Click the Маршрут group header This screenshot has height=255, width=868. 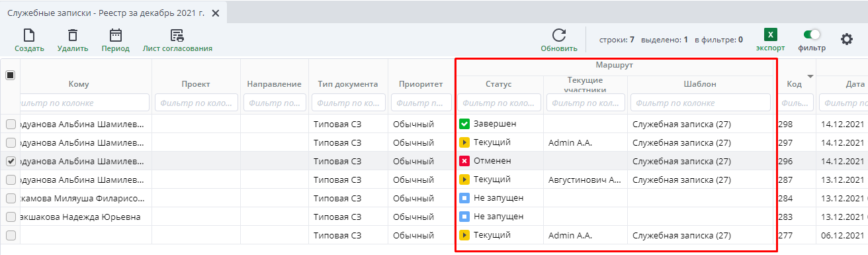[615, 66]
